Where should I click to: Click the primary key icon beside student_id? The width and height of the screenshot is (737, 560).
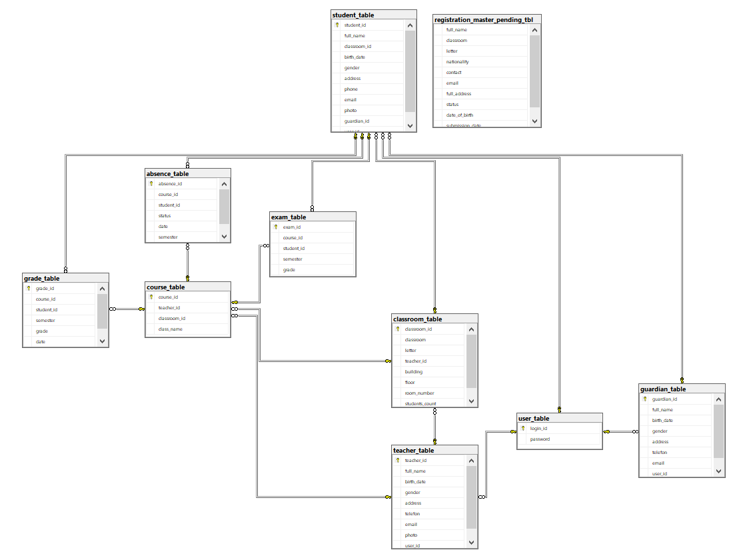(337, 25)
